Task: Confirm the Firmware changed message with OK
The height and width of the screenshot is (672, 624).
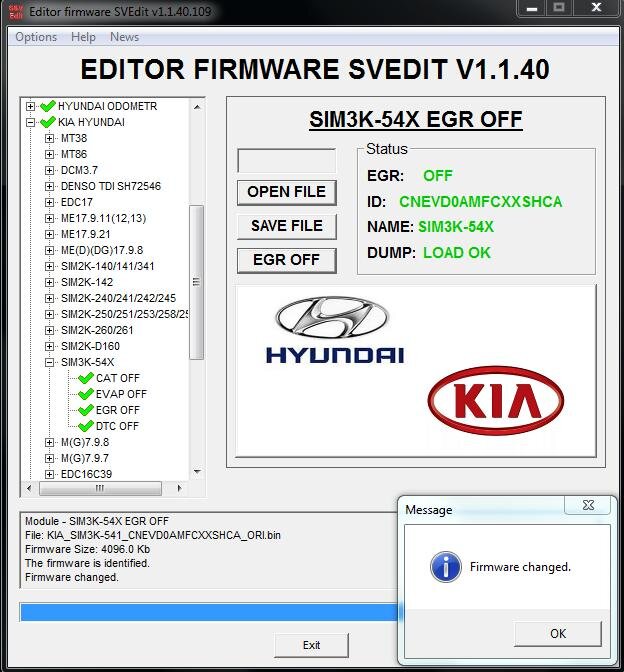Action: coord(558,634)
